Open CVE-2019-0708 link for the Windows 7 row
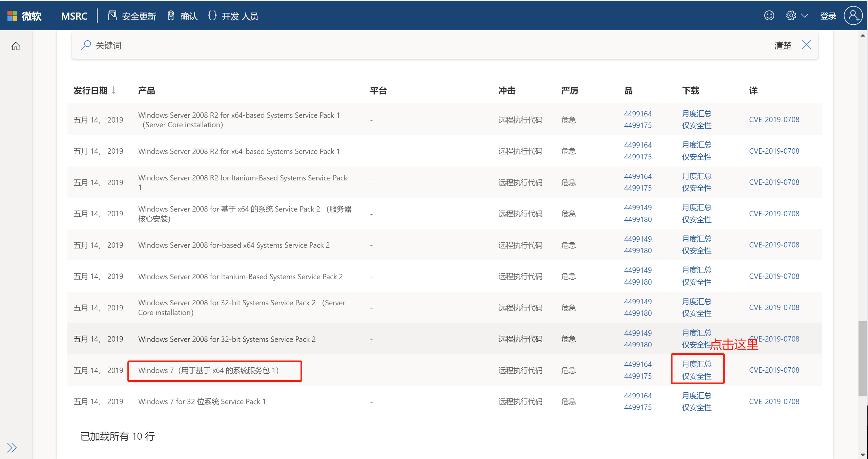Screen dimensions: 868x459 pos(774,370)
